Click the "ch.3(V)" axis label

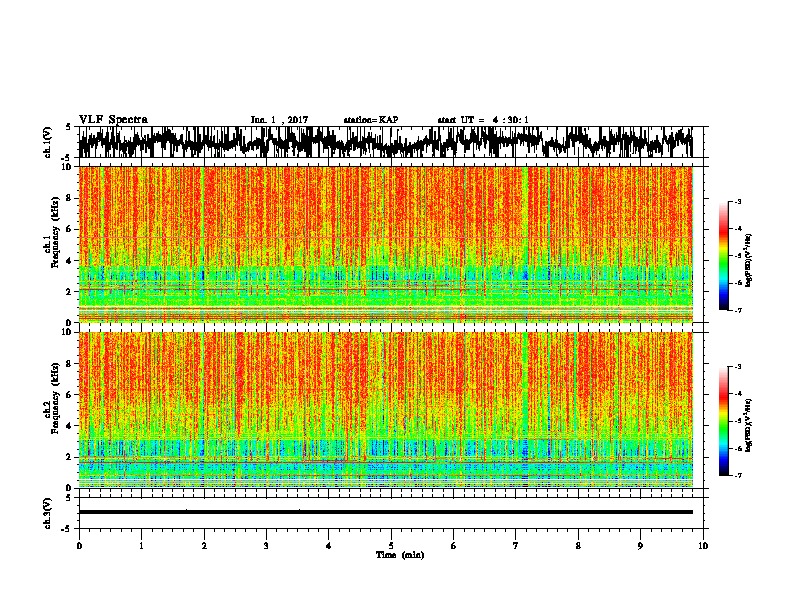[x=48, y=513]
